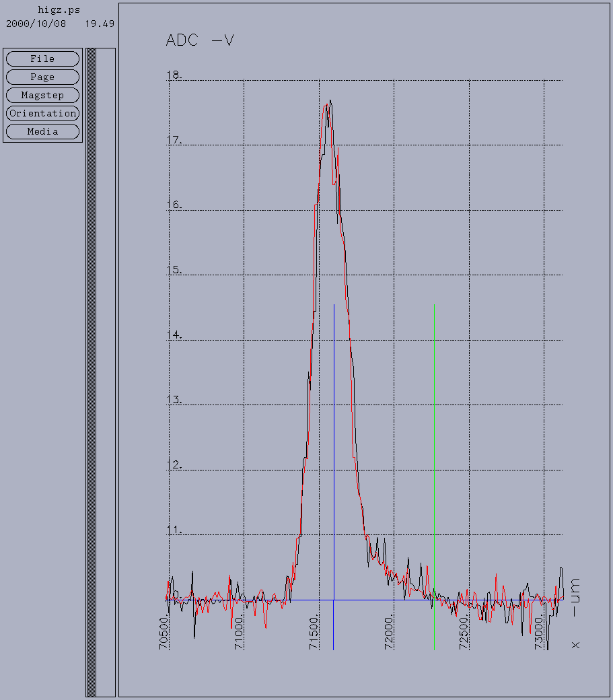Click the x-axis label 72000.
This screenshot has height=700, width=613.
tap(389, 632)
